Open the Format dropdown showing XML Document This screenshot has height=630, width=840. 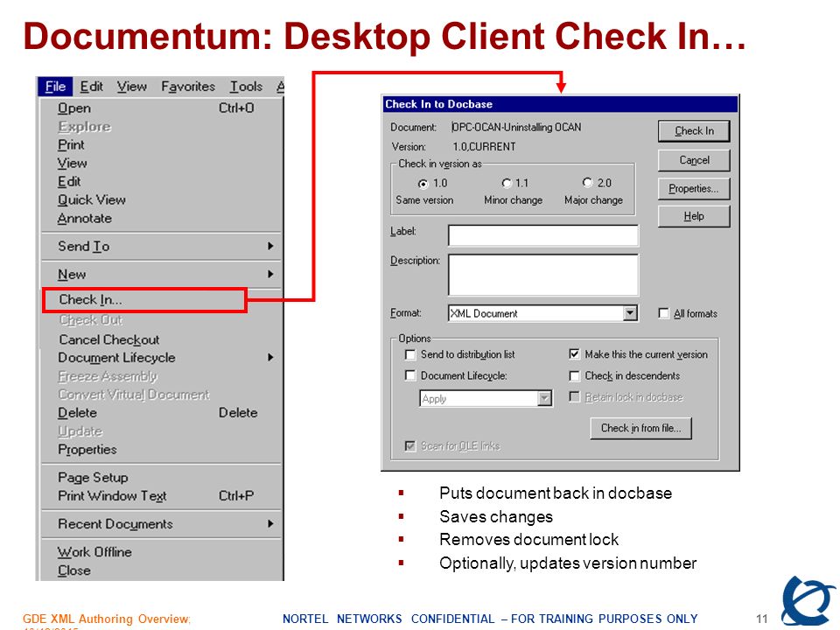coord(631,313)
